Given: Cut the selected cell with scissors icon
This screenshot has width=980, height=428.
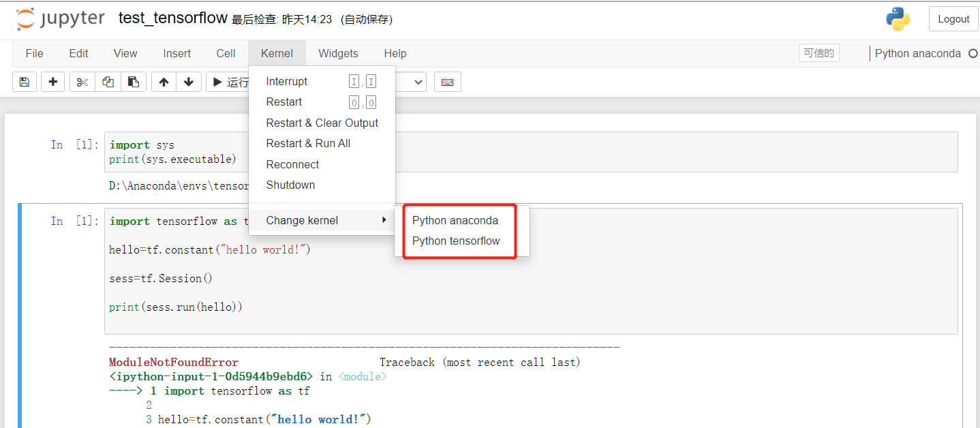Looking at the screenshot, I should pyautogui.click(x=81, y=82).
